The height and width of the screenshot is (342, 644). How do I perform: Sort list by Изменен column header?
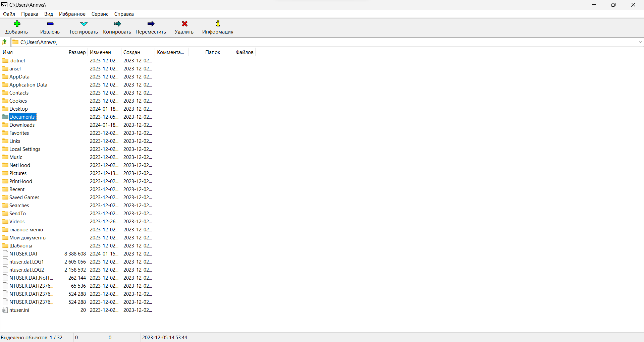point(100,52)
